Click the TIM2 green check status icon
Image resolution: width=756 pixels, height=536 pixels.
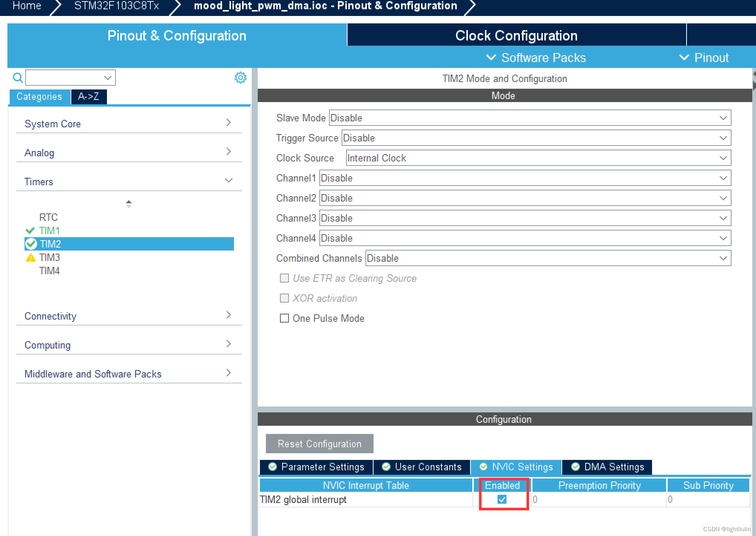click(x=31, y=244)
